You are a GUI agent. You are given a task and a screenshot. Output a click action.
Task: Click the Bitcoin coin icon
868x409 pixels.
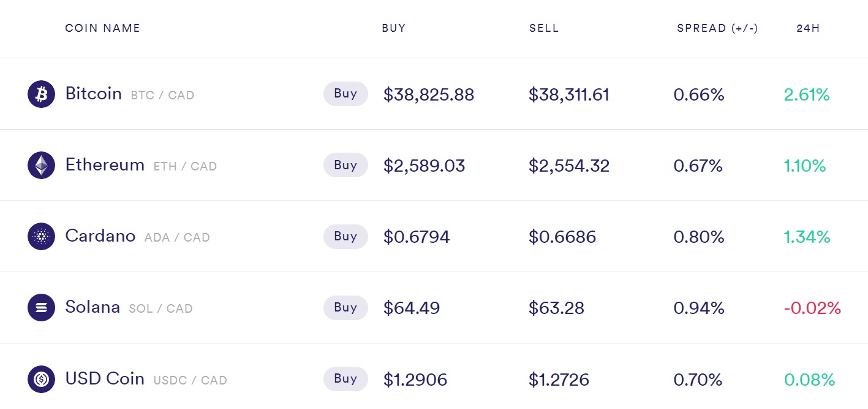pos(41,94)
